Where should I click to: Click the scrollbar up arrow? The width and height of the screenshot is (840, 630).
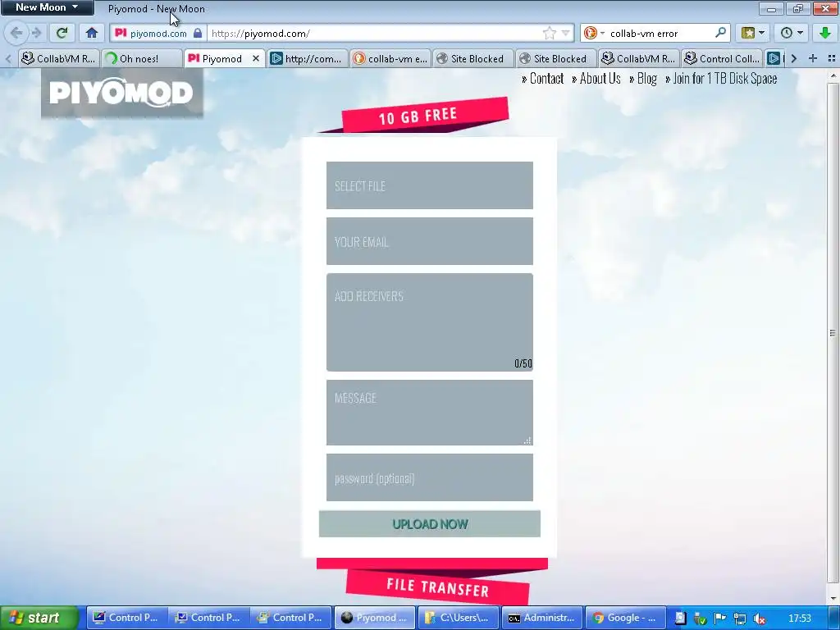point(833,76)
